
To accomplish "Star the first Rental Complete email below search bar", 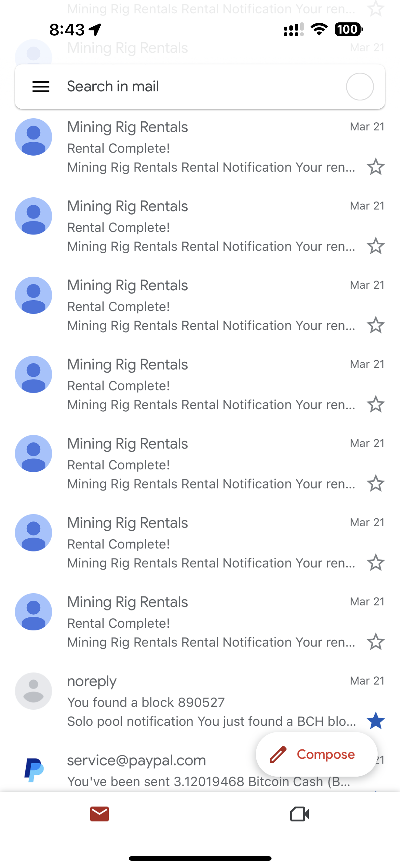I will 375,167.
